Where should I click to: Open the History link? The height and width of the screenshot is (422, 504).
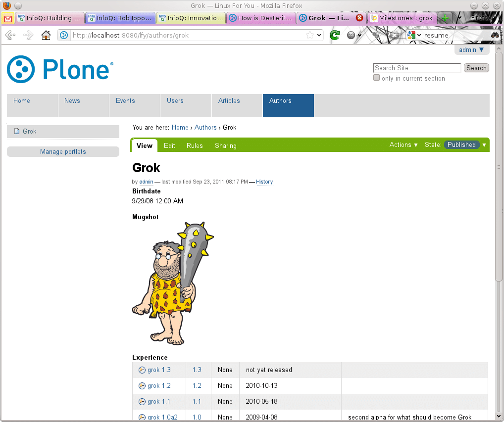(x=264, y=182)
